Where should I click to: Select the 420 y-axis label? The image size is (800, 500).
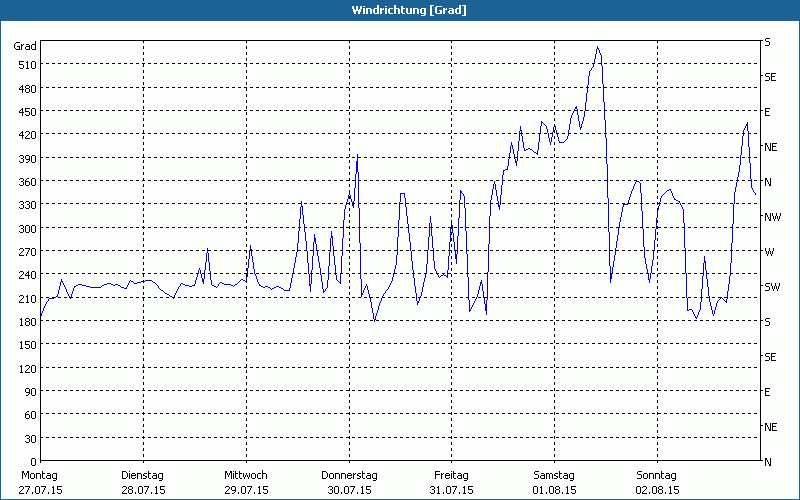pyautogui.click(x=27, y=135)
